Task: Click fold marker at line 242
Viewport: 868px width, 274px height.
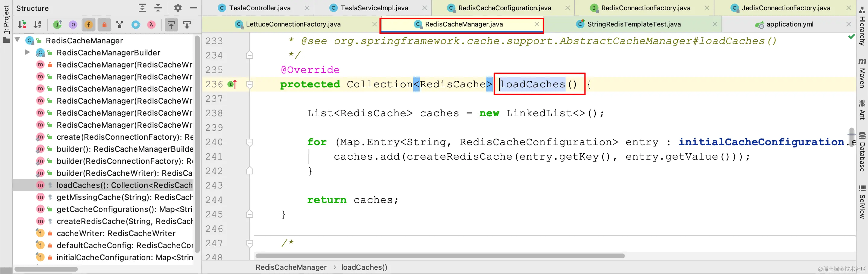Action: coord(250,171)
